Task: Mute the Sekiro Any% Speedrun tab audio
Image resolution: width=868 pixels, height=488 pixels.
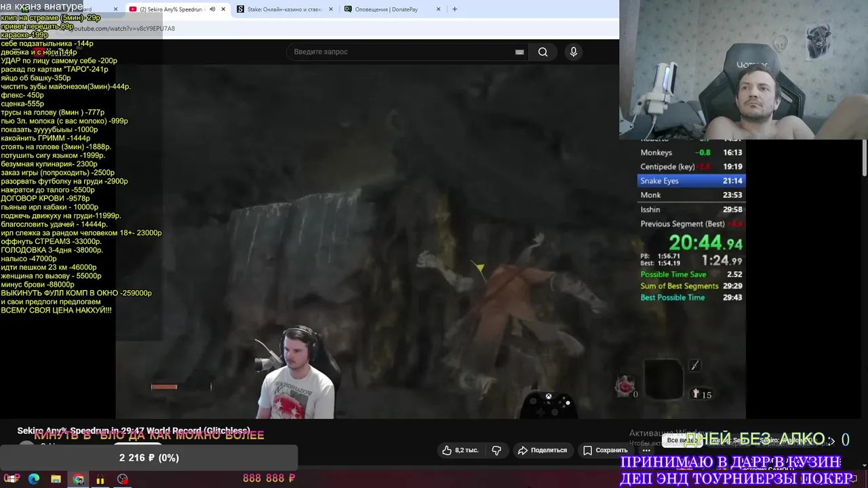Action: 212,9
